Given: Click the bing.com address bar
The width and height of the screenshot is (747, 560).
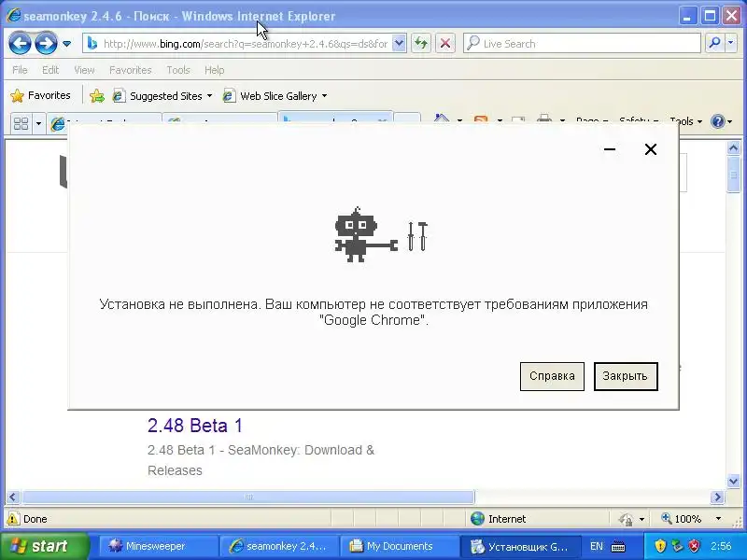Looking at the screenshot, I should pos(238,44).
